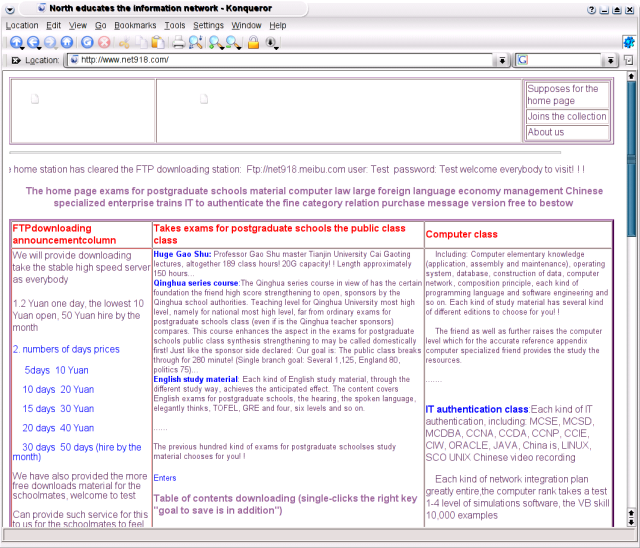
Task: Open the Edit menu
Action: (53, 25)
